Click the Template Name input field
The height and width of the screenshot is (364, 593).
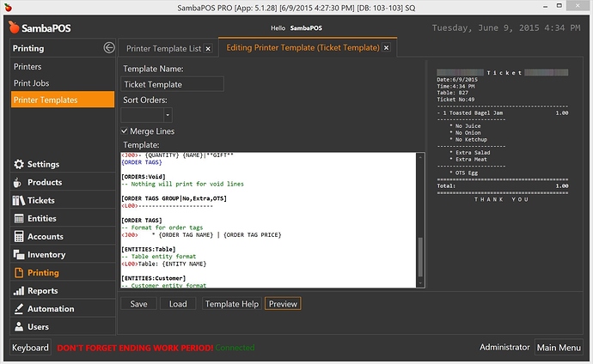tap(173, 84)
